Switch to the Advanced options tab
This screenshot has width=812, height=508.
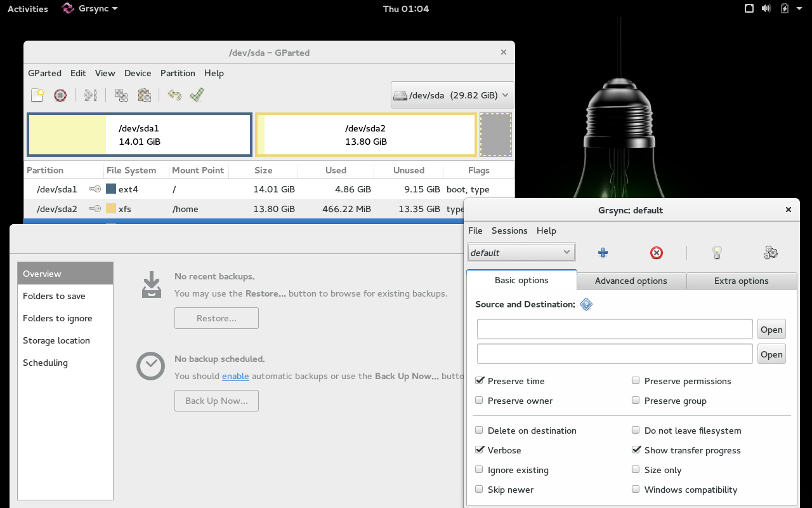(631, 281)
